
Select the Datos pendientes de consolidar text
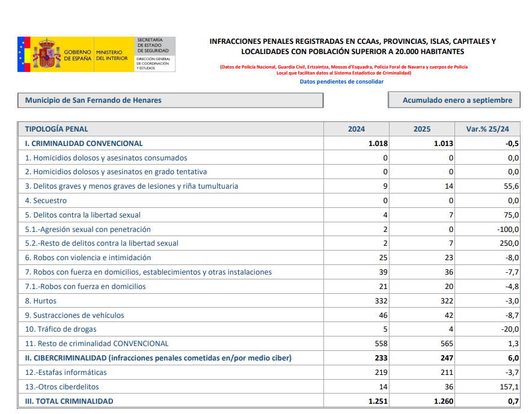[x=341, y=82]
